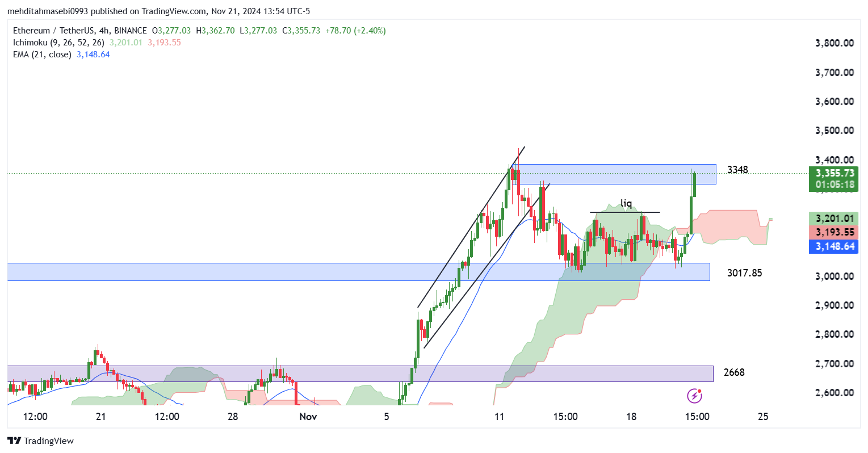The image size is (868, 453).
Task: Click the current price label 3,355.73
Action: [834, 173]
